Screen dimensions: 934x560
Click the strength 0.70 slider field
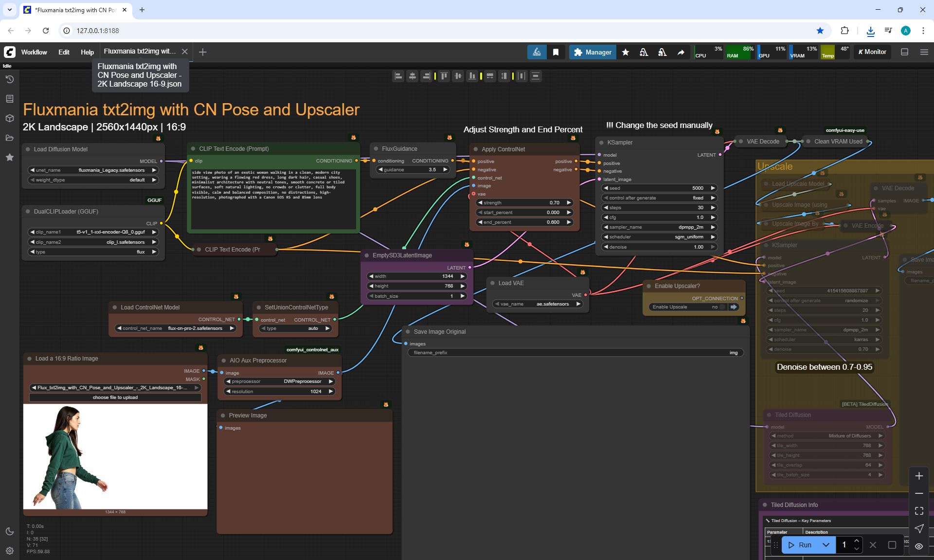(524, 203)
